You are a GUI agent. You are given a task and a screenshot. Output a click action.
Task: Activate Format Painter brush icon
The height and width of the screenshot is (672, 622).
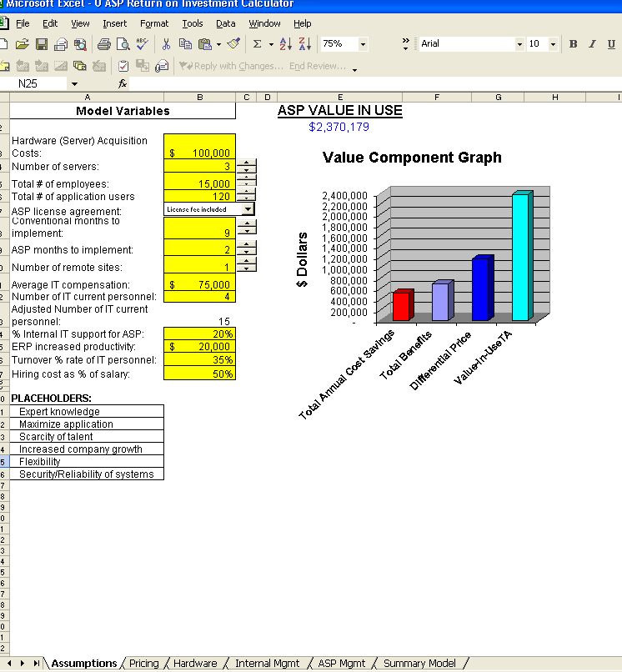[233, 43]
